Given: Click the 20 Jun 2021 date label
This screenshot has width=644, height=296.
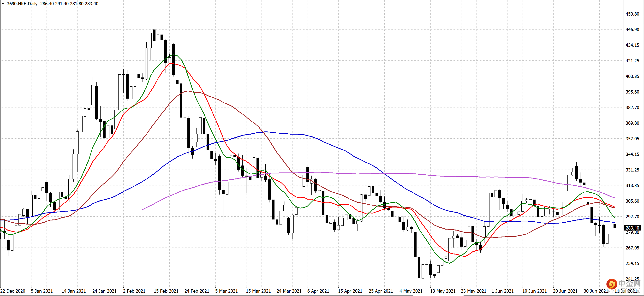Looking at the screenshot, I should pos(565,291).
